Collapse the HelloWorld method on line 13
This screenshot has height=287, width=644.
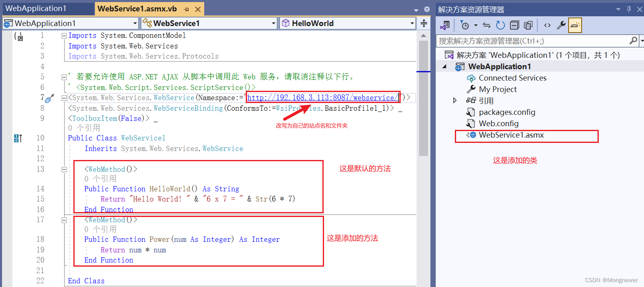point(64,169)
